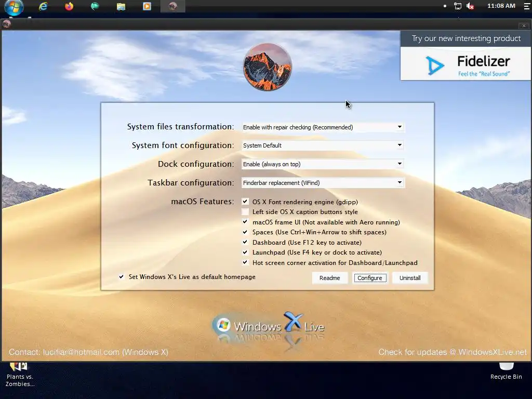Click the Contact lucifiar@hotmail.com text
532x399 pixels.
click(88, 352)
